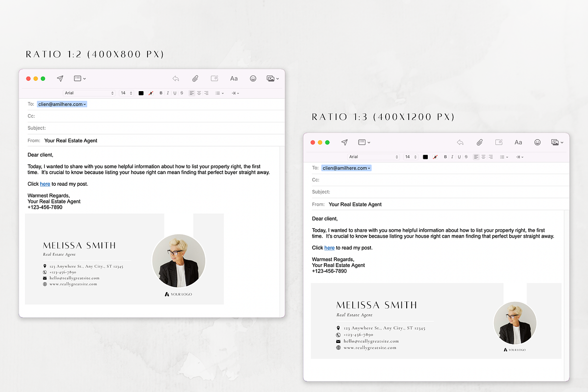Toggle underline in 1:3 window format bar
This screenshot has height=392, width=588.
(459, 157)
